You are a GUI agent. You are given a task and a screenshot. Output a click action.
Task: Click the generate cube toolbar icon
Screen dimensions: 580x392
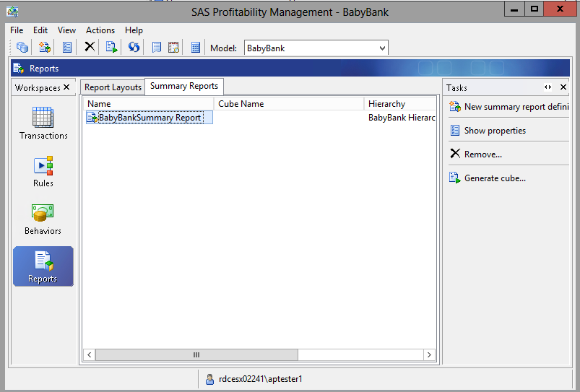(111, 48)
